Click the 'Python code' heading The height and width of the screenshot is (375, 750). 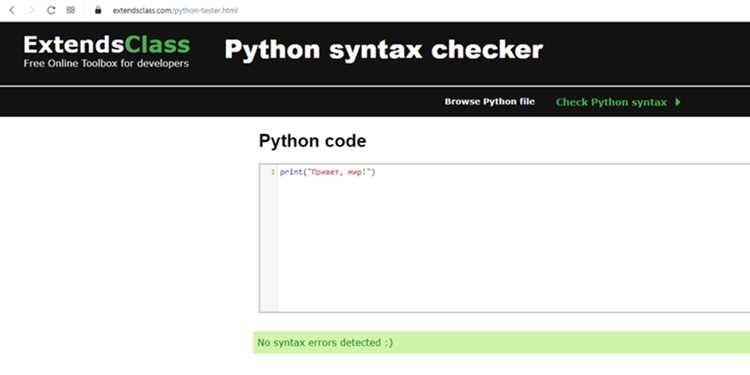pos(312,141)
